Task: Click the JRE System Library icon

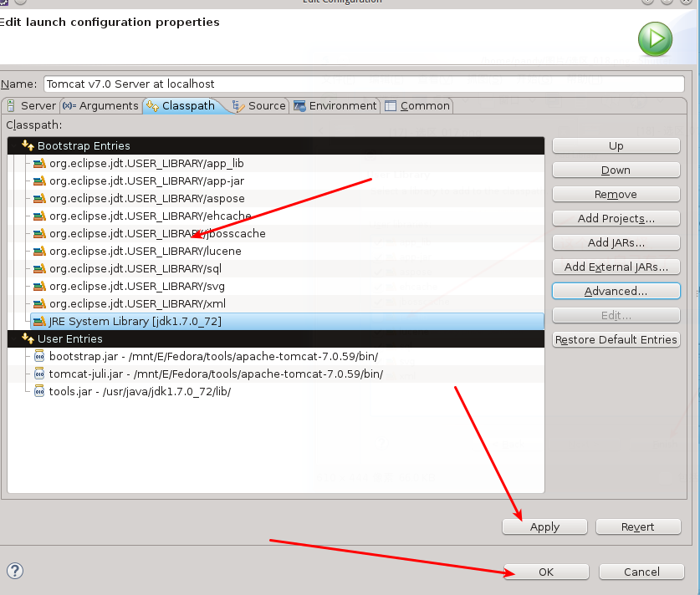Action: pos(40,322)
